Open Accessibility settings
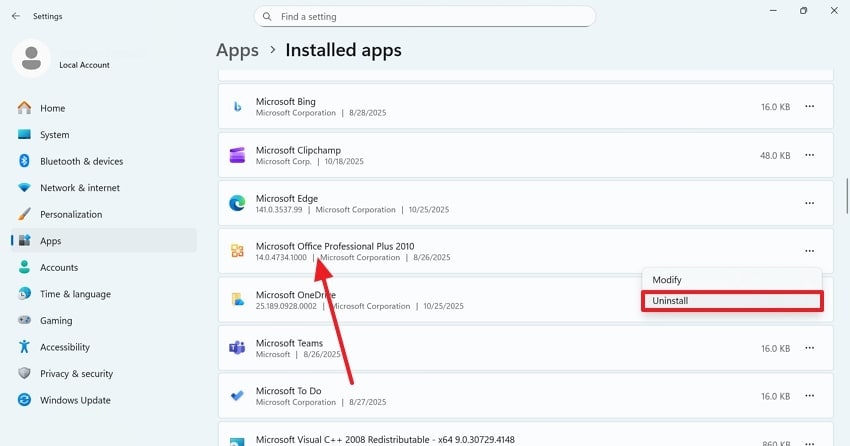This screenshot has width=850, height=446. point(104,347)
